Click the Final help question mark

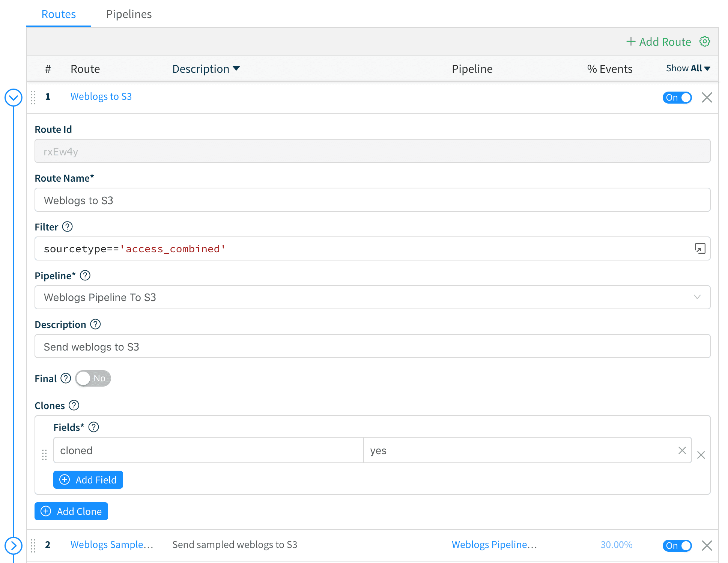coord(66,378)
